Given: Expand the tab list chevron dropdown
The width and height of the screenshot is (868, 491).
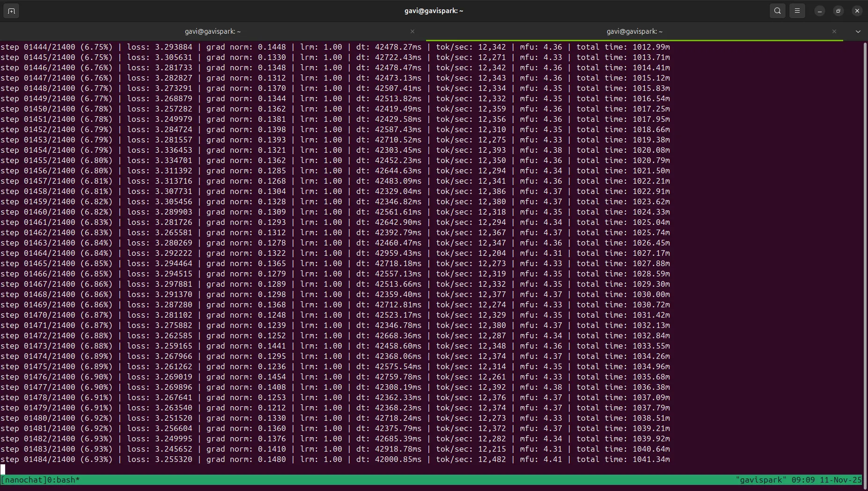Looking at the screenshot, I should click(858, 31).
